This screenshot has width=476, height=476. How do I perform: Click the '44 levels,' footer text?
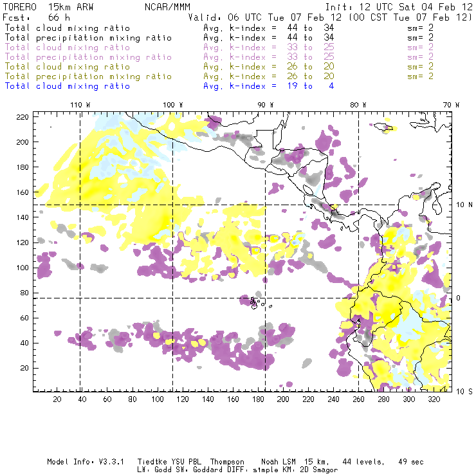(x=363, y=462)
